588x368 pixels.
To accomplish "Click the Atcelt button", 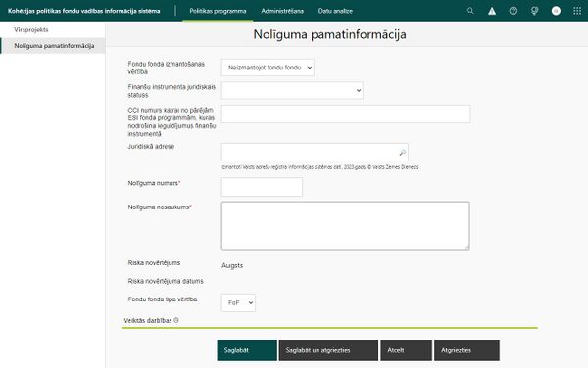I will click(406, 350).
